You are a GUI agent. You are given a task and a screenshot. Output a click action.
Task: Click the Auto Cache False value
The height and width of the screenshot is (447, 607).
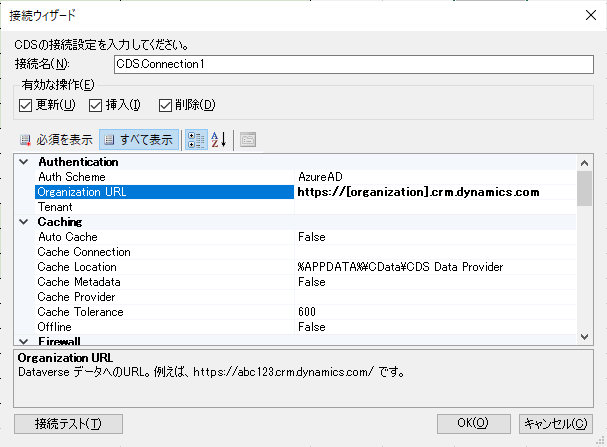[x=435, y=237]
